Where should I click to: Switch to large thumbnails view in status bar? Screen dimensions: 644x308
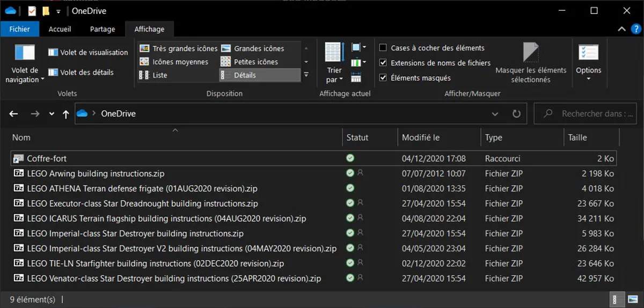(632, 299)
